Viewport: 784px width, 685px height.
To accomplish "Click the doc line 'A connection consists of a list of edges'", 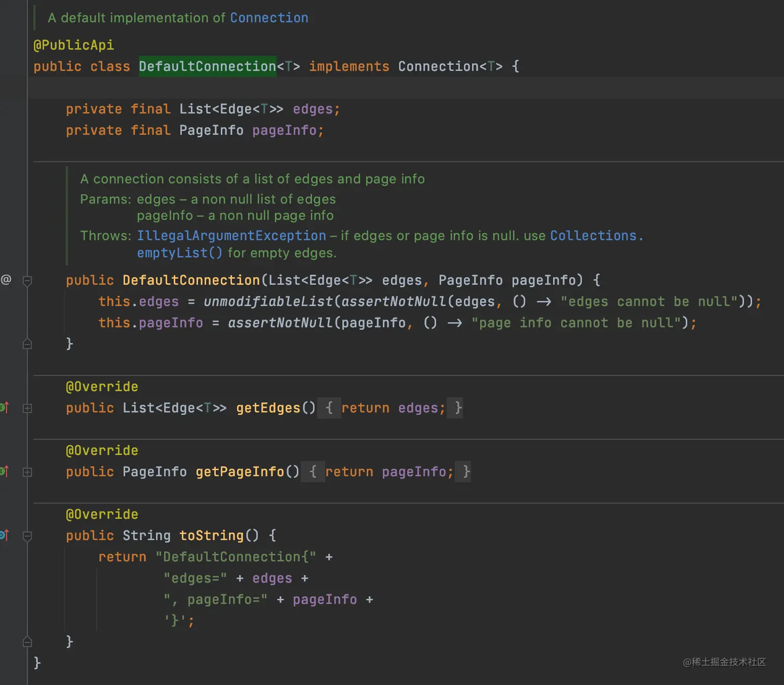I will 253,179.
